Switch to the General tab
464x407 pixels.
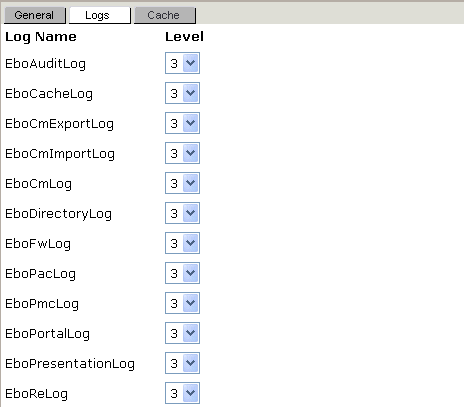point(35,15)
